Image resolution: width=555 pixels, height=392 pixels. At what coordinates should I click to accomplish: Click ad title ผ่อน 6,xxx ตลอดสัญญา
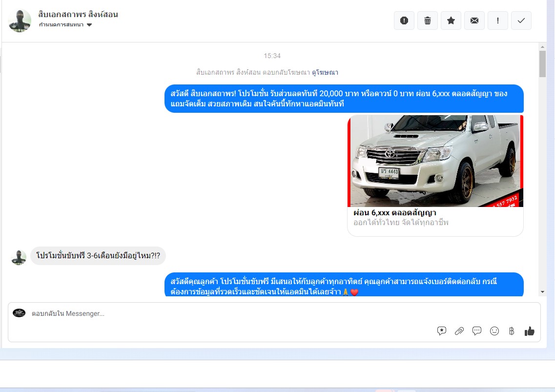(395, 212)
